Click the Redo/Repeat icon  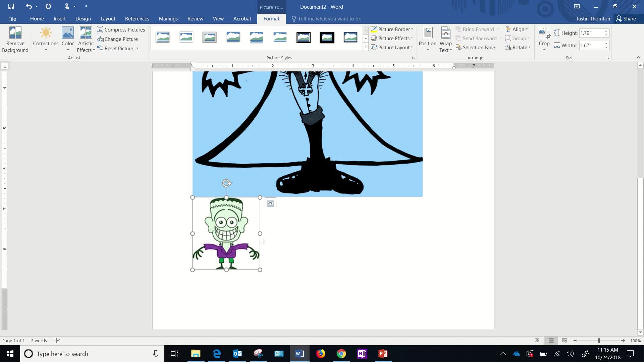pos(48,6)
